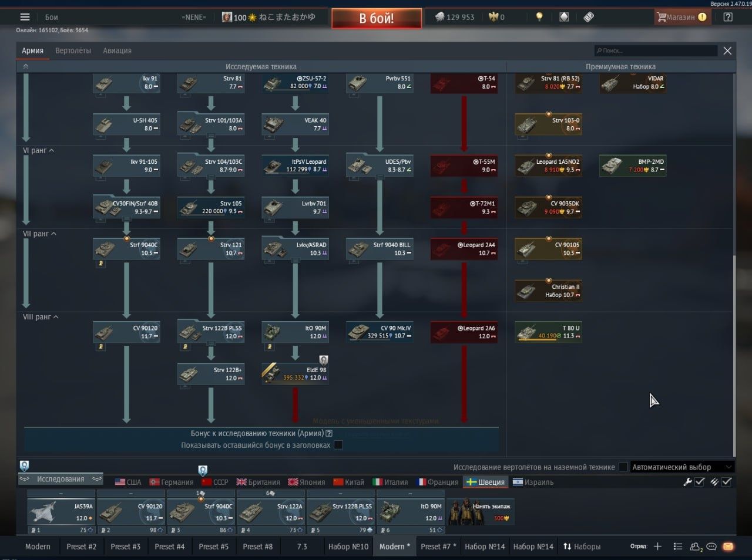Switch to the Вертолёты tab
Screen dimensions: 752x560
(x=73, y=50)
